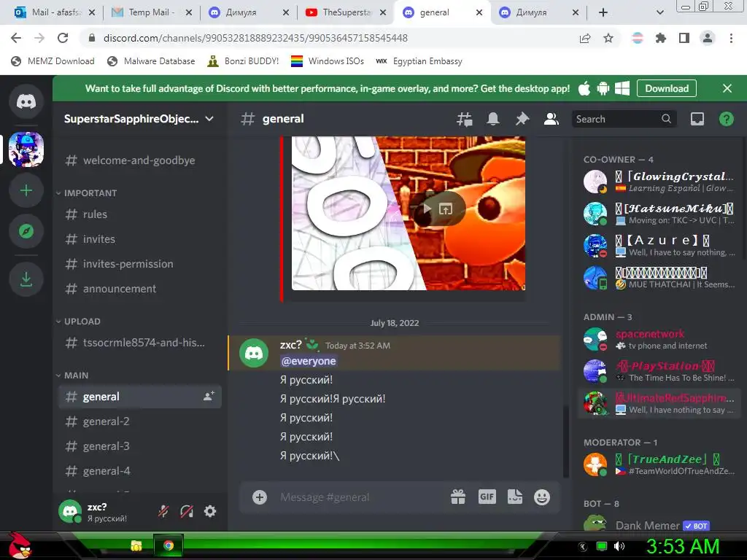Image resolution: width=747 pixels, height=560 pixels.
Task: Open server name dropdown SuperstarSapphireObjec...
Action: coord(139,119)
